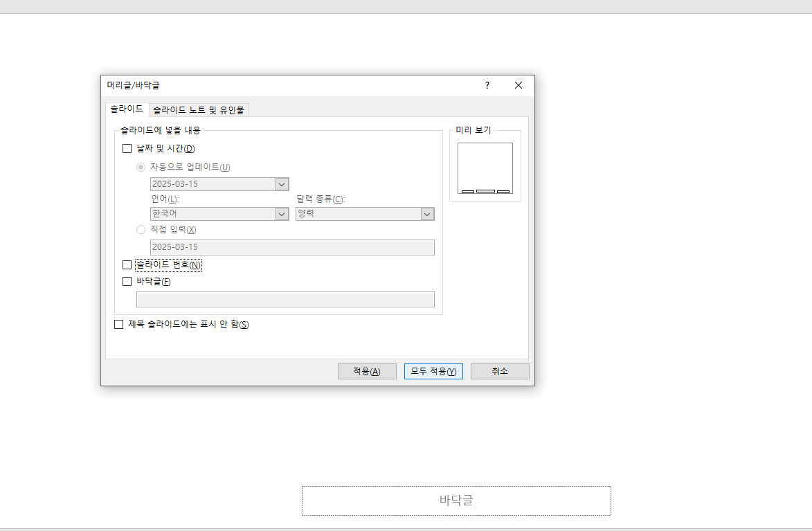The image size is (812, 531).
Task: Select the 슬라이드 tab
Action: coord(127,109)
